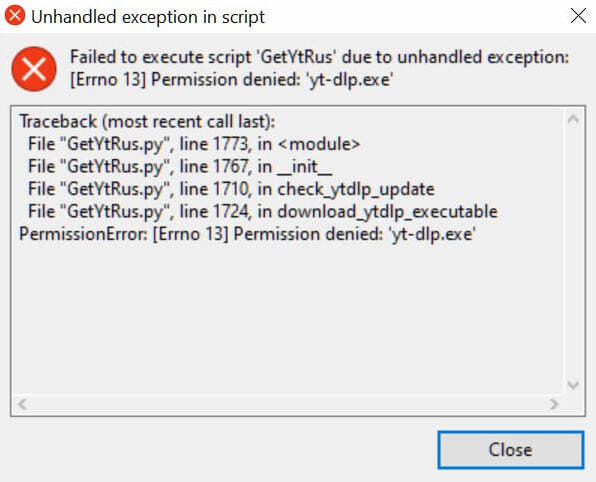Click the large red error icon beside message
The image size is (596, 482).
coord(34,69)
